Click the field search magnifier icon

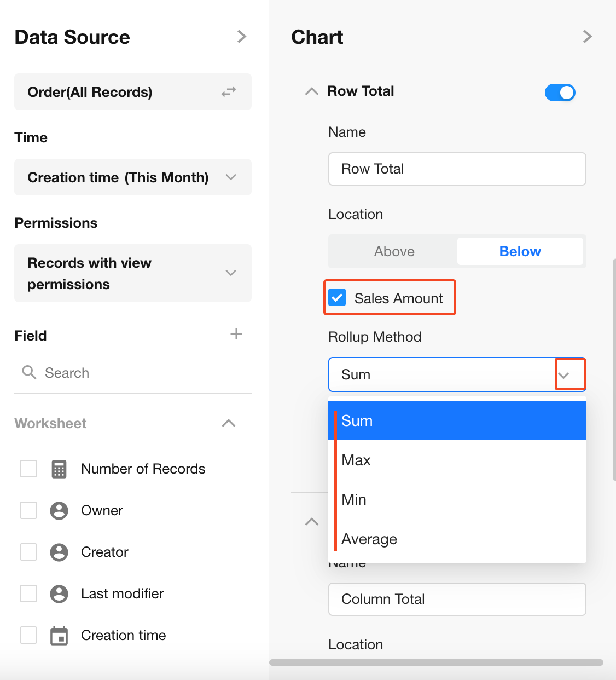(29, 373)
